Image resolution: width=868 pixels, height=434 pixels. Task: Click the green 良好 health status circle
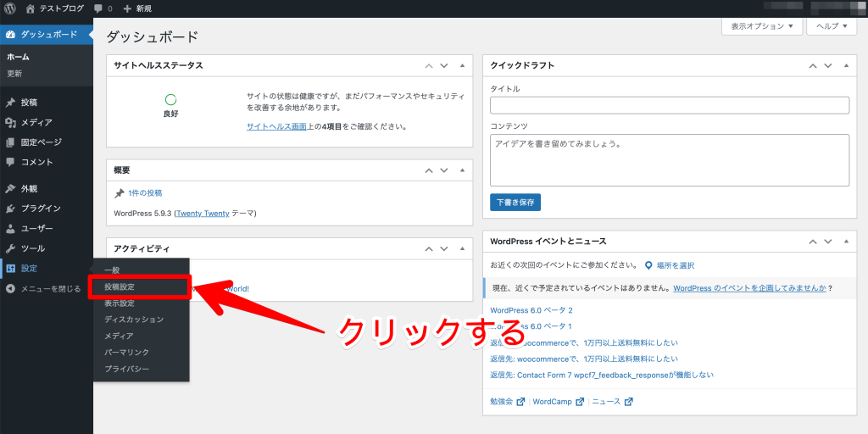[x=171, y=100]
